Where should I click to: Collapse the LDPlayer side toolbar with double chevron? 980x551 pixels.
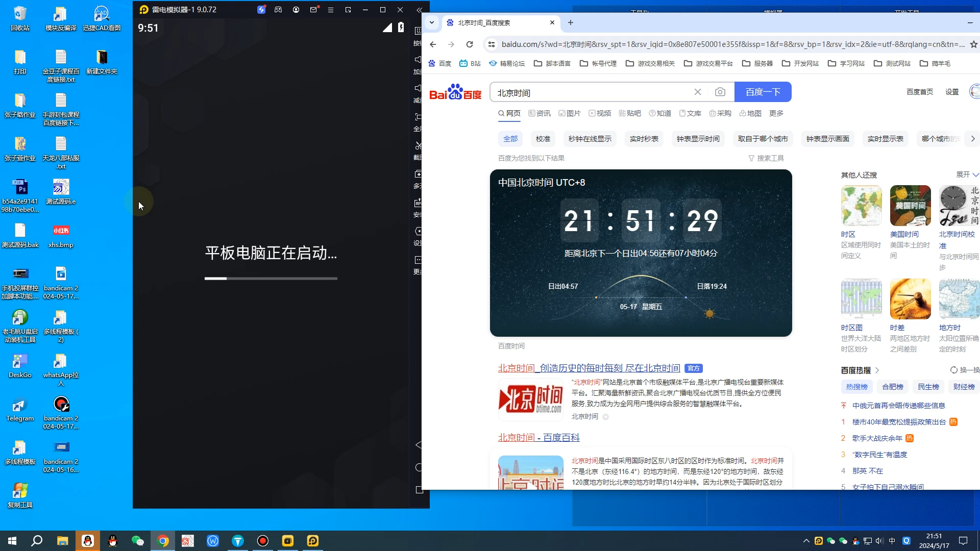click(420, 10)
